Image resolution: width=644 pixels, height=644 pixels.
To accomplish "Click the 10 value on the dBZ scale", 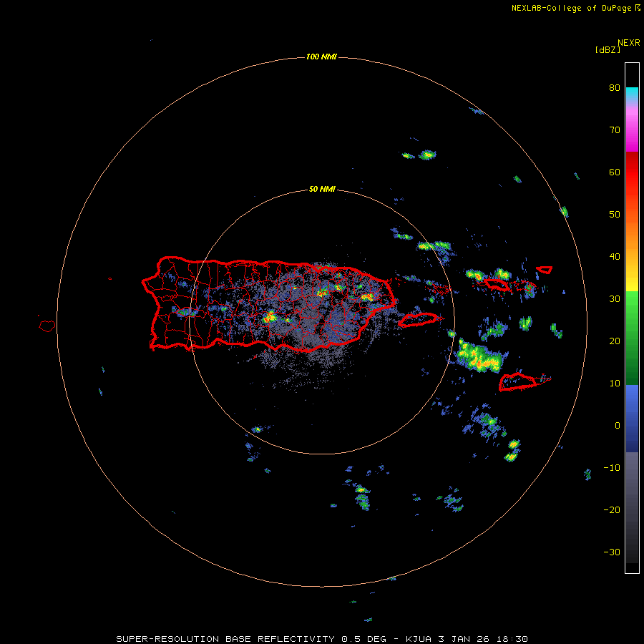I will pos(615,384).
